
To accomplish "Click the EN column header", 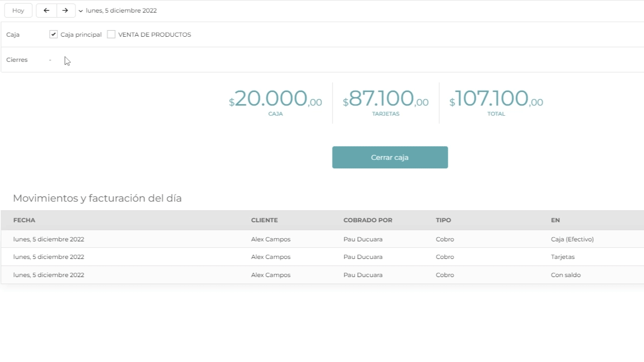I will click(x=555, y=220).
